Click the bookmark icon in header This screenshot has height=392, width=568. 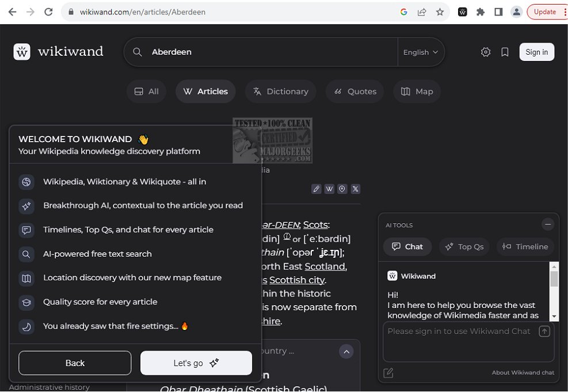pos(505,52)
